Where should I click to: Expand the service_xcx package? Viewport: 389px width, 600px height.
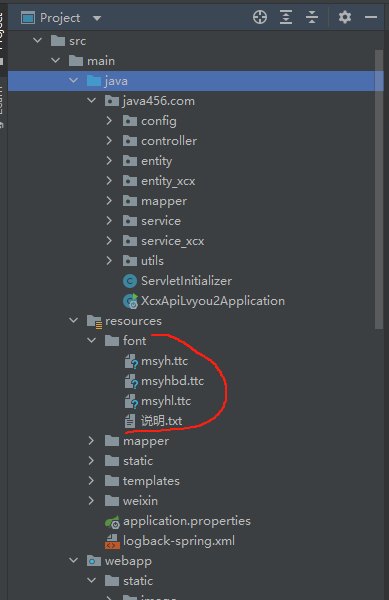pyautogui.click(x=109, y=240)
